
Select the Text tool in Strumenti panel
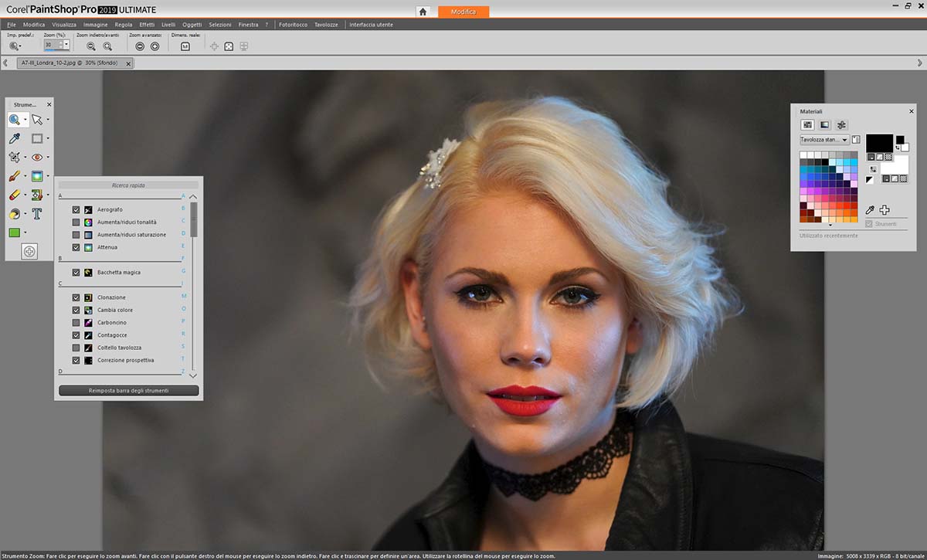point(36,214)
